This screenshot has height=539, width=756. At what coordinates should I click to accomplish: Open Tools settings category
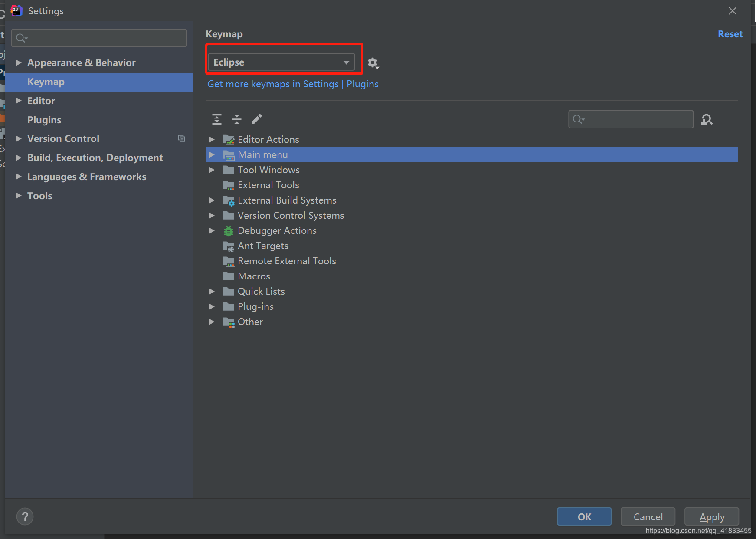click(x=39, y=196)
